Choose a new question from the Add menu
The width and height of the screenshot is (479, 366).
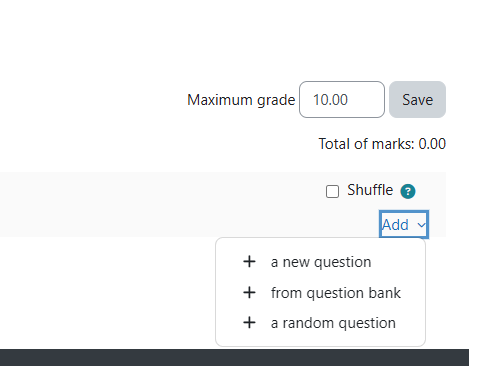[320, 262]
